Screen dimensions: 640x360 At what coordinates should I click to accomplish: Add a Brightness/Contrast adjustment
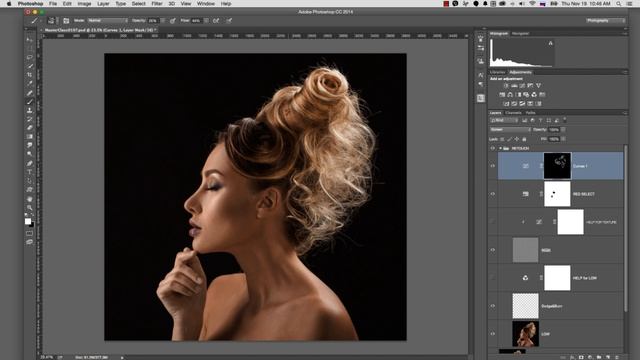pyautogui.click(x=506, y=86)
